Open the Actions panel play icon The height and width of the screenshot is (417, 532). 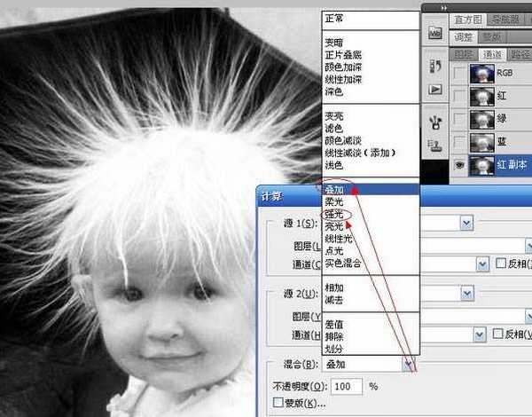[x=435, y=90]
